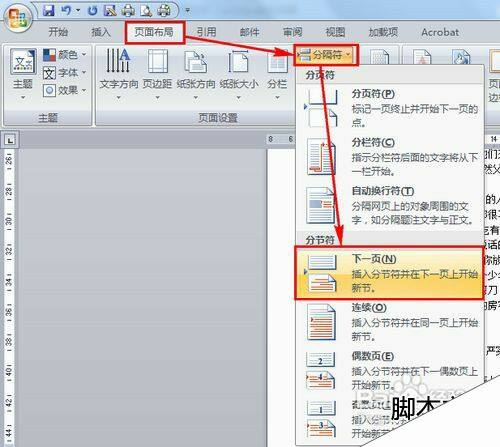
Task: Select the 页面布局 tab
Action: click(x=154, y=32)
